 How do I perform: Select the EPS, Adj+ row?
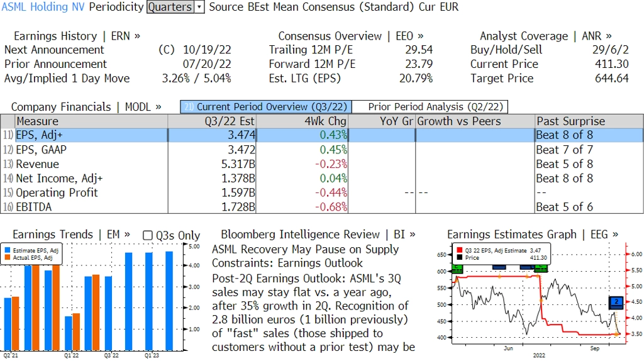[321, 135]
